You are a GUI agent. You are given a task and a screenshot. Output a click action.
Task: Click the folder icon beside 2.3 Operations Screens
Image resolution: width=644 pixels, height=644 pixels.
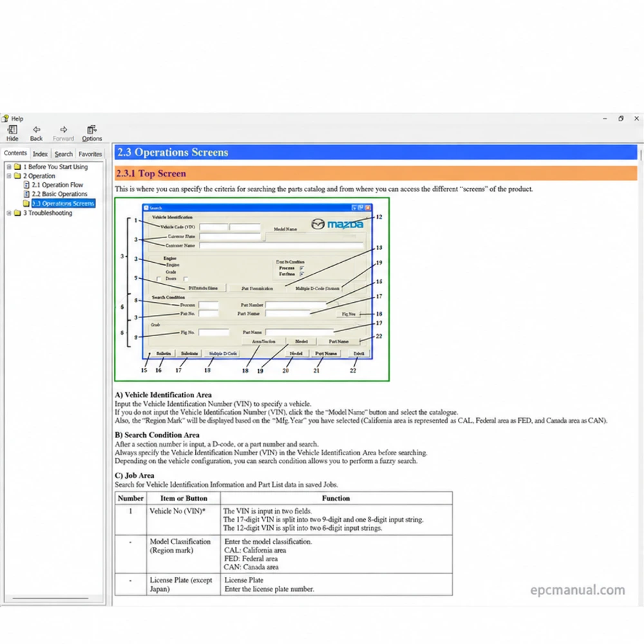coord(26,204)
